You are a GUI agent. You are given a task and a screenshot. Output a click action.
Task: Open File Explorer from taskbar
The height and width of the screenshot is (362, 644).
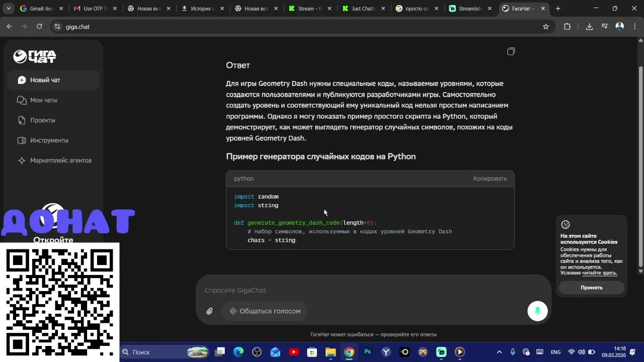click(x=331, y=352)
